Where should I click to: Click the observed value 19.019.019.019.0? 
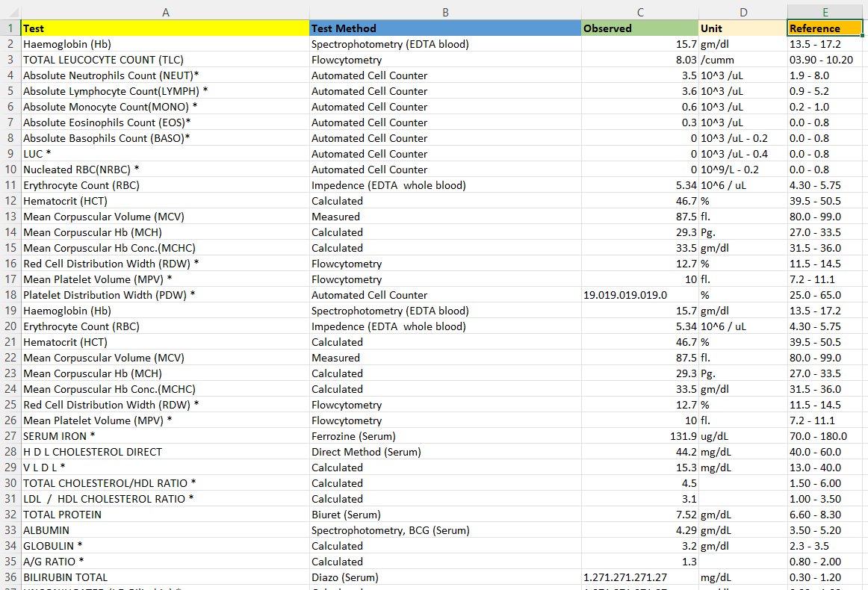[x=640, y=294]
